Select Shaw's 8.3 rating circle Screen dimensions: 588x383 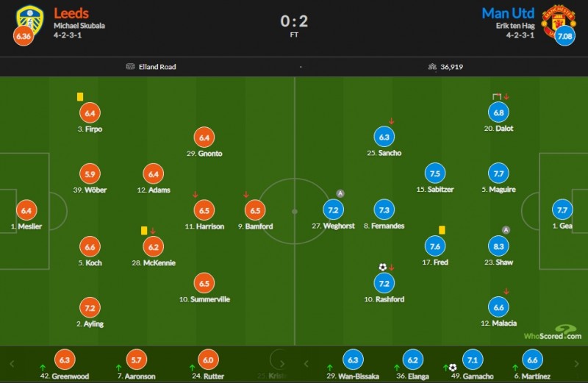click(498, 246)
